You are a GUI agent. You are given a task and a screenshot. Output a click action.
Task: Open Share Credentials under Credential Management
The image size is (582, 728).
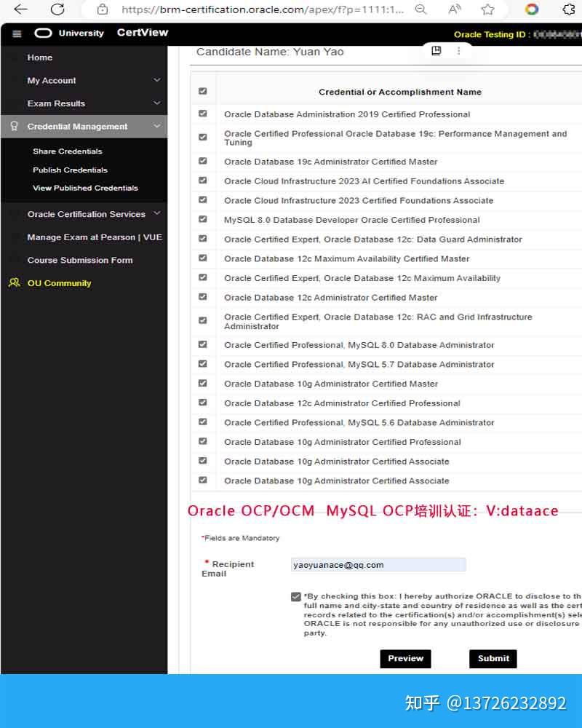point(67,151)
